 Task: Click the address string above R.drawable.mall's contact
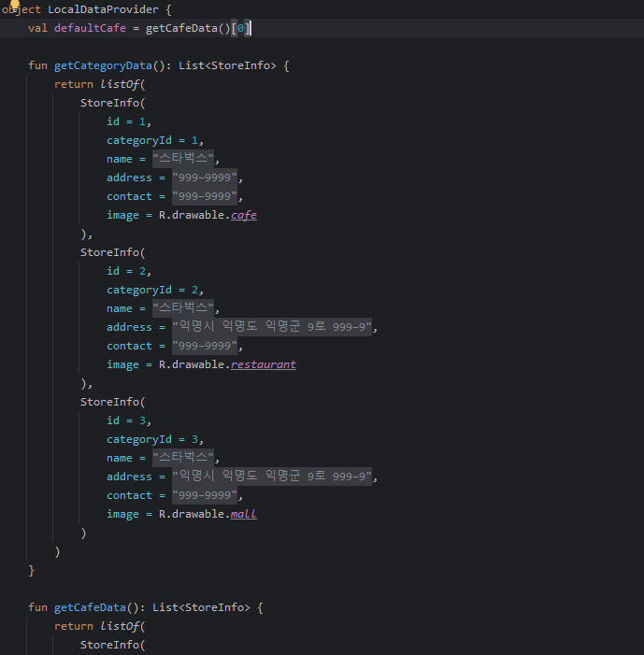tap(272, 477)
